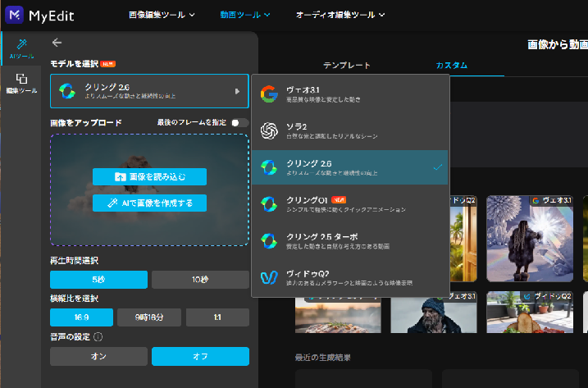This screenshot has height=388, width=588.
Task: Click the 画像を読み込む button
Action: point(148,176)
